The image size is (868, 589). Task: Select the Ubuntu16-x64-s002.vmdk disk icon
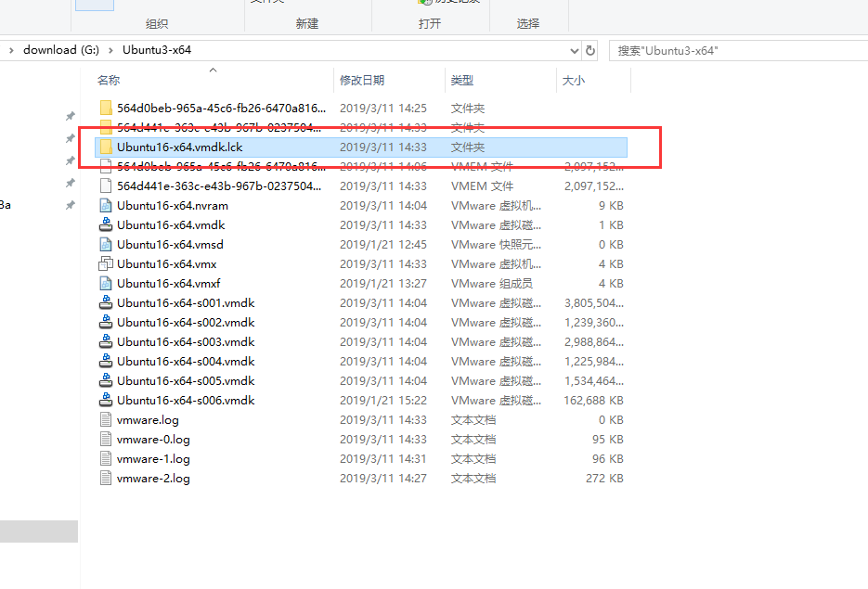106,323
